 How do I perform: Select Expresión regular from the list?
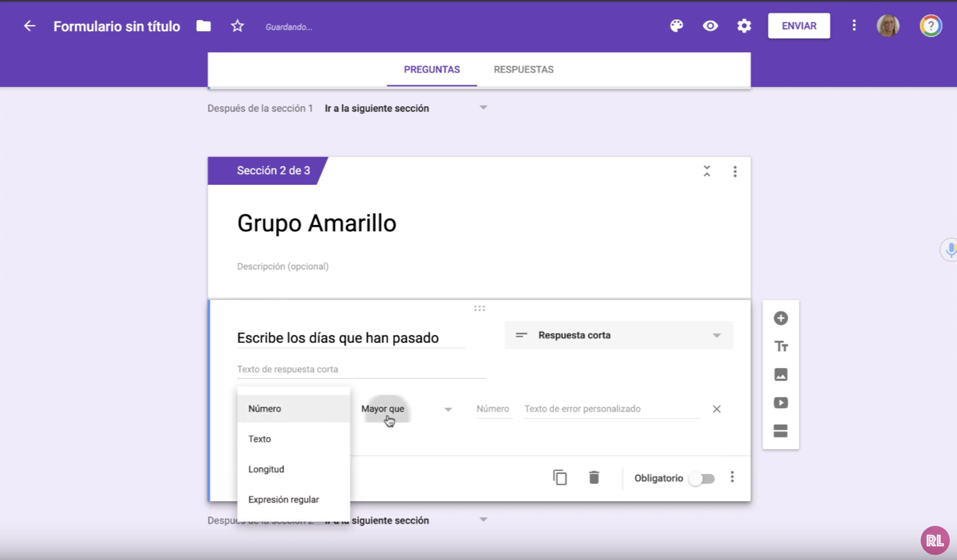[x=283, y=499]
